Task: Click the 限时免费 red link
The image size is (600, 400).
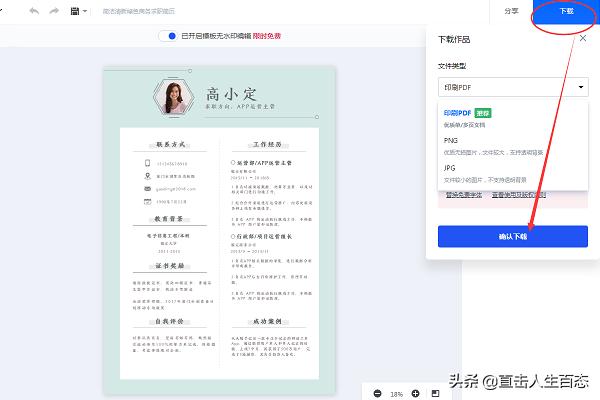Action: pos(267,36)
